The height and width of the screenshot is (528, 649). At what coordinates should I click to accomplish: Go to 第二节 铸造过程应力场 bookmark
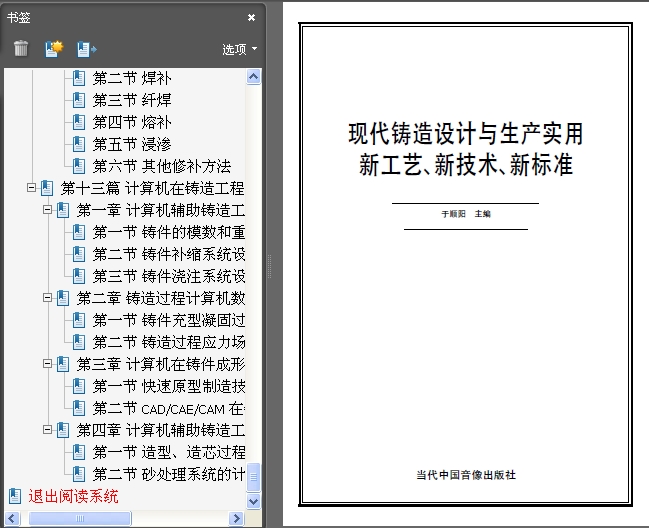168,342
